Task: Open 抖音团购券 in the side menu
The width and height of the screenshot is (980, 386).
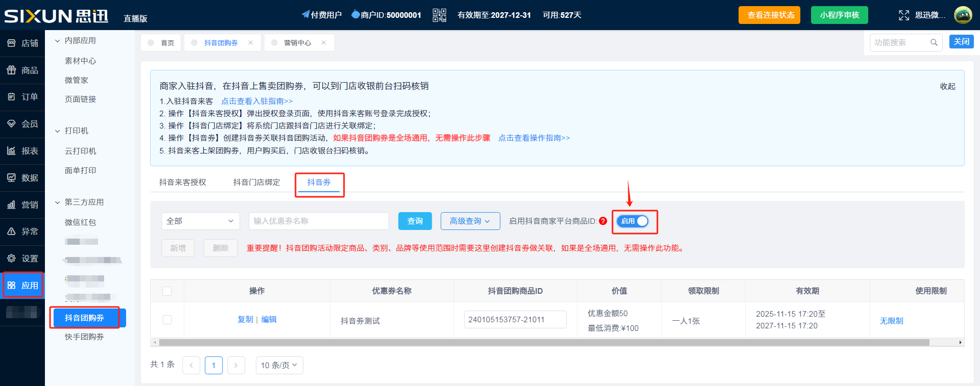Action: 89,318
